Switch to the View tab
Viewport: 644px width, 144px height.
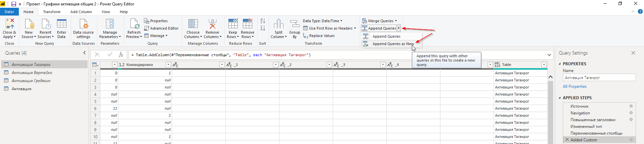[106, 12]
